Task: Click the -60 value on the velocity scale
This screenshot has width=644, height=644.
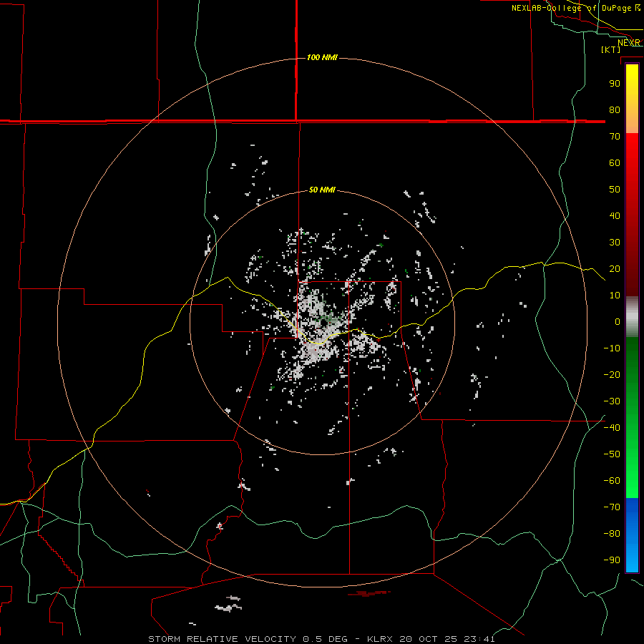Action: coord(612,481)
